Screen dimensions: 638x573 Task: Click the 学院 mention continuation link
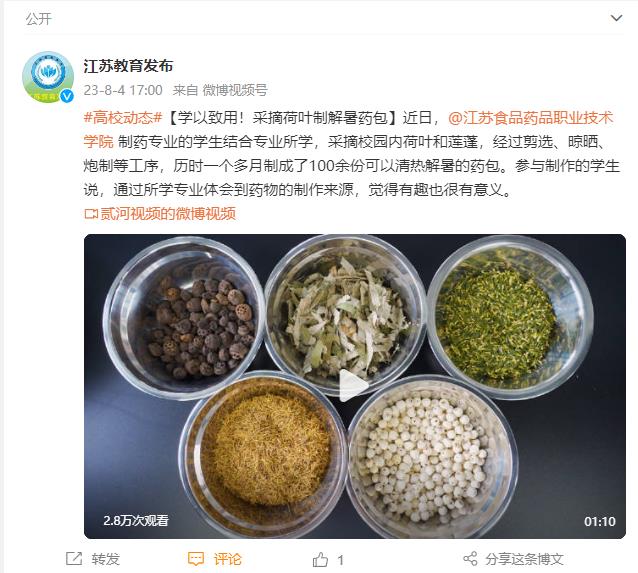coord(98,142)
